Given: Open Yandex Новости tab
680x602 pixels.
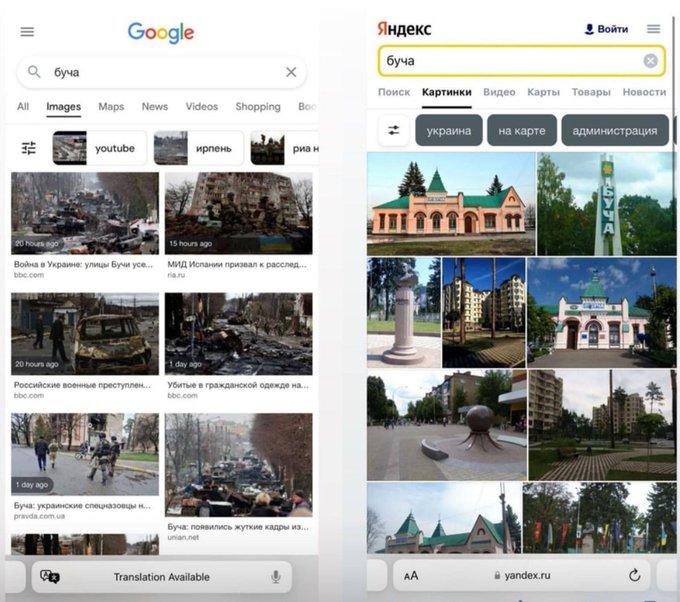Looking at the screenshot, I should click(x=644, y=92).
